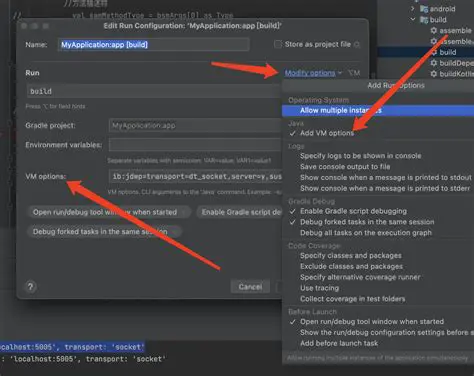Click the gear icon beside Store as project file

point(357,44)
